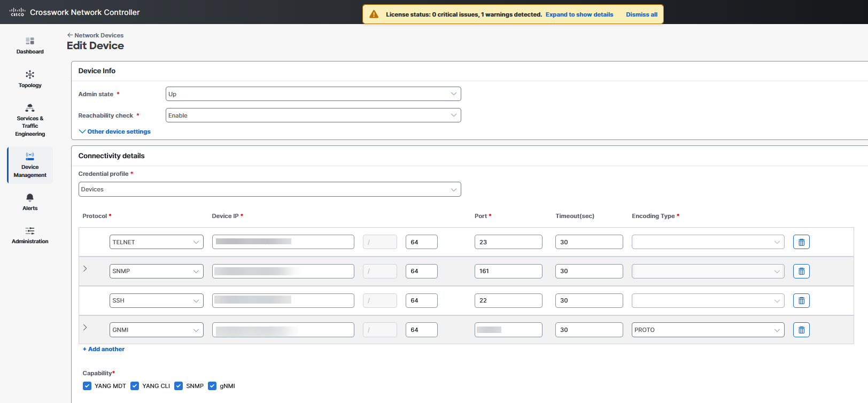Delete the TELNET protocol row
This screenshot has height=403, width=868.
click(x=801, y=242)
